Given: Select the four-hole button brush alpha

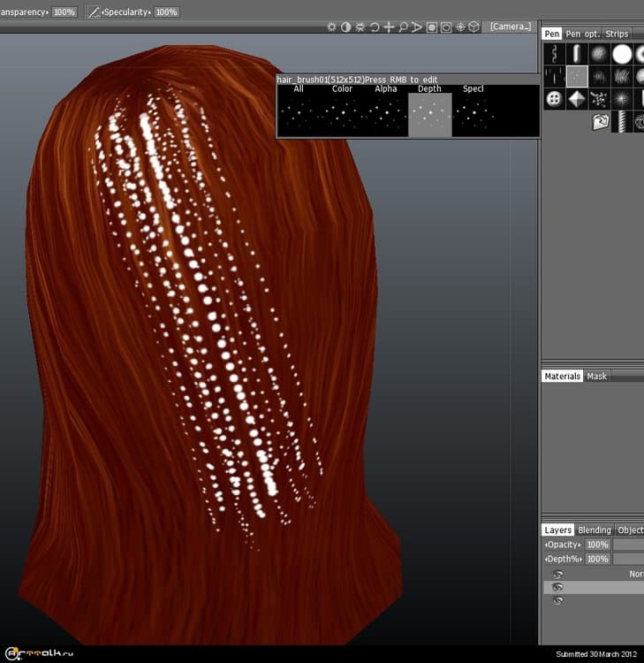Looking at the screenshot, I should pos(554,99).
